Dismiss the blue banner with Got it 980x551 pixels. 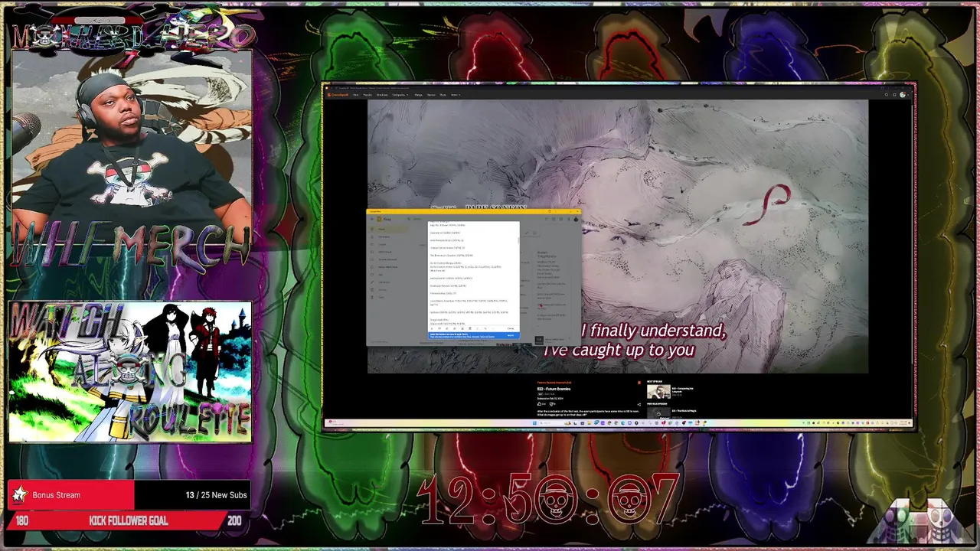click(x=511, y=335)
